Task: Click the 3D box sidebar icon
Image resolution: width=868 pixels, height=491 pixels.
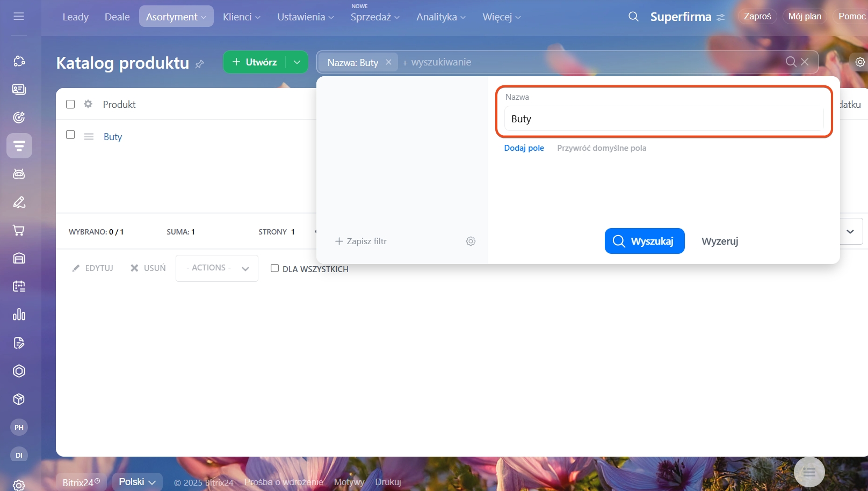Action: coord(19,399)
